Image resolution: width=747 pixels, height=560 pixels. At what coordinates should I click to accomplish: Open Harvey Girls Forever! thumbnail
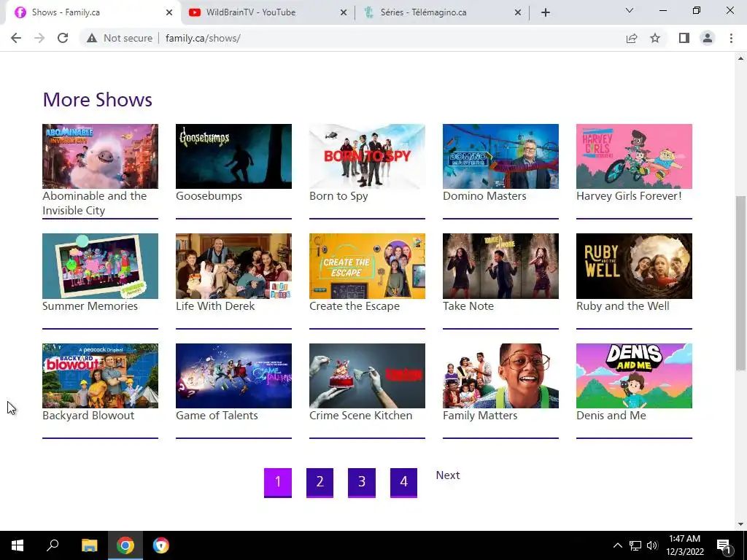(x=634, y=156)
